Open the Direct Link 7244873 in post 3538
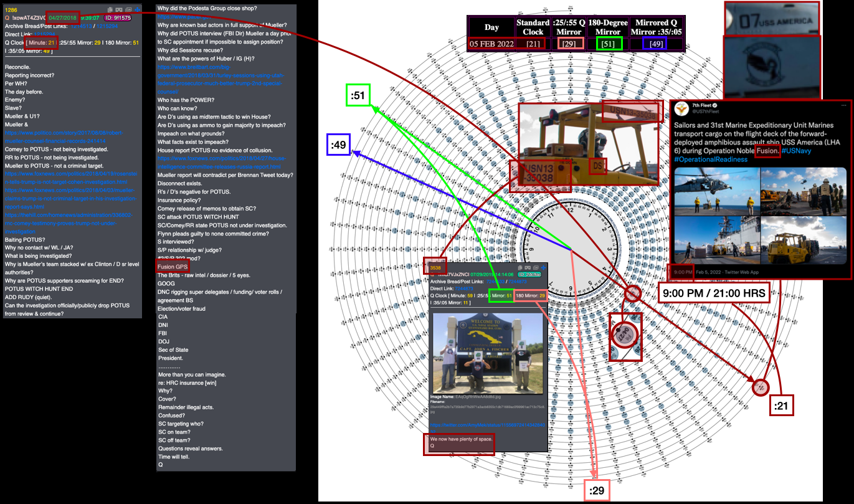This screenshot has width=854, height=504. click(464, 288)
